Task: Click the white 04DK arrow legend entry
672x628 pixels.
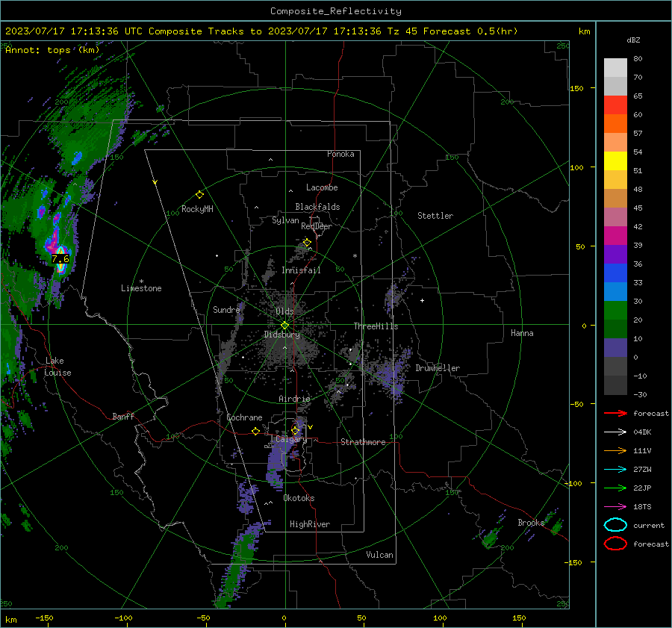Action: (615, 432)
